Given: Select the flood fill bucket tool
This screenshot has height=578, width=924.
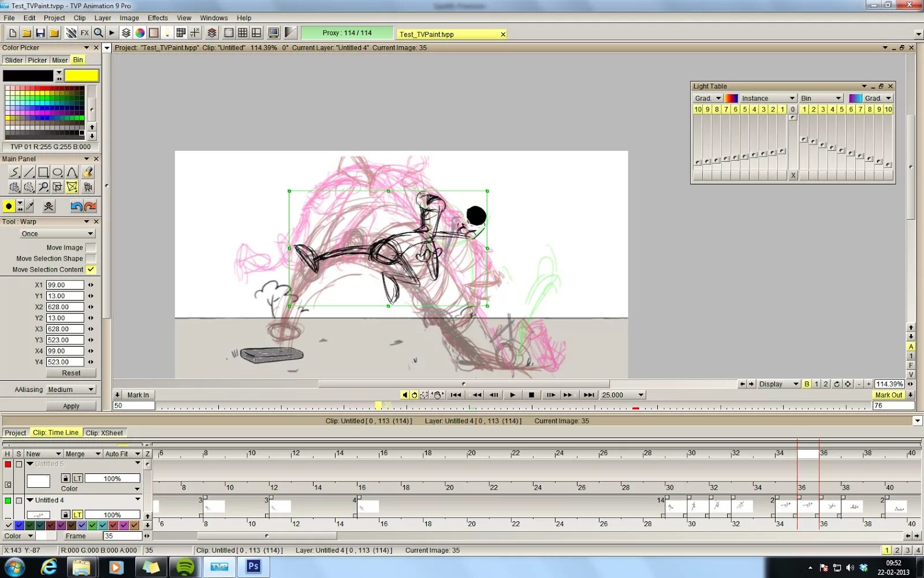Looking at the screenshot, I should (x=88, y=172).
